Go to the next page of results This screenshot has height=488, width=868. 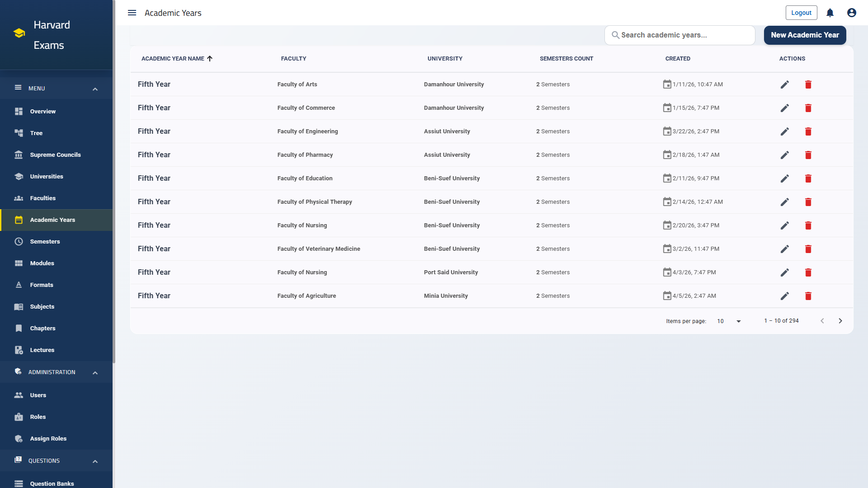pos(840,321)
